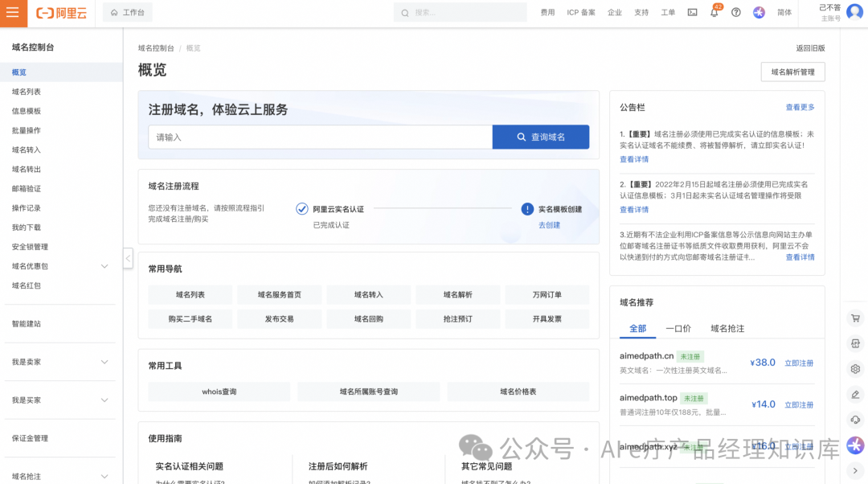Image resolution: width=868 pixels, height=484 pixels.
Task: Click the floating purple assistant icon bottom-right
Action: (x=855, y=445)
